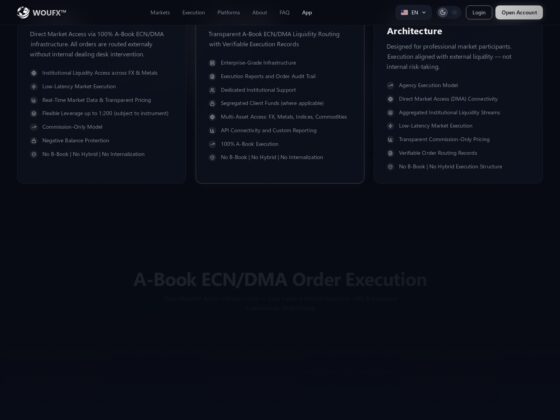The image size is (560, 420).
Task: Click text '100% A-Book Execution'
Action: coord(249,144)
